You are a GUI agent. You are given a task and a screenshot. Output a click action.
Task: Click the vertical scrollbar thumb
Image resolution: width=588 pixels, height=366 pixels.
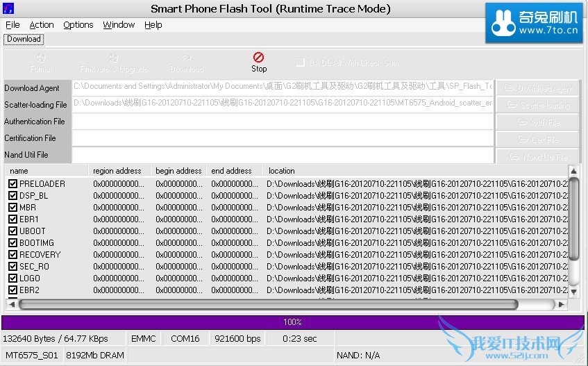(x=573, y=219)
